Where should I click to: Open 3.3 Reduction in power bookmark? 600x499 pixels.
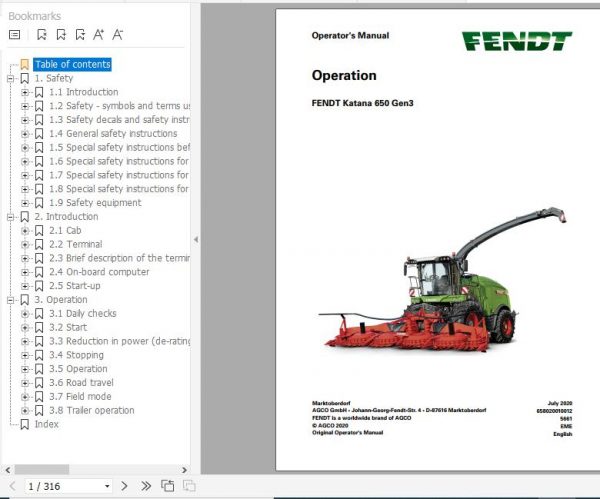tap(119, 341)
